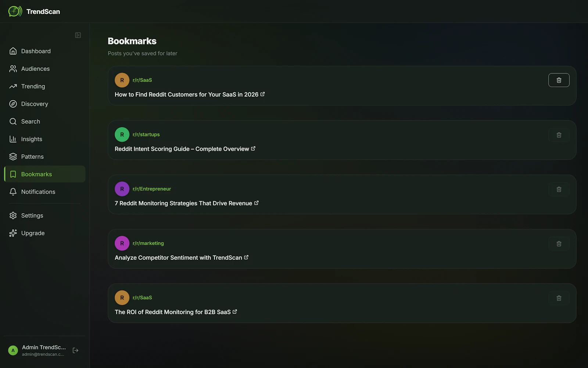Click the r/r/Entrepreneur subreddit label
Image resolution: width=588 pixels, height=368 pixels.
pyautogui.click(x=152, y=189)
